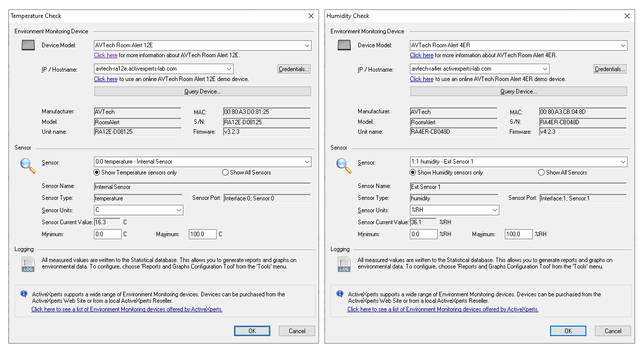The image size is (644, 353).
Task: Click MAC value 00:80:A3:CB:04:8D
Action: (x=583, y=112)
